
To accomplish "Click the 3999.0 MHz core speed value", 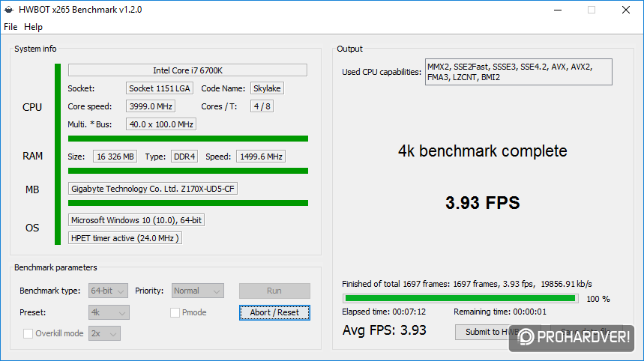I will point(151,106).
